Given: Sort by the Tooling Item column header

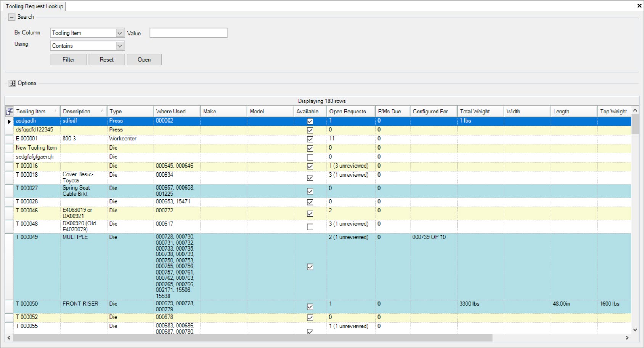Looking at the screenshot, I should (37, 112).
